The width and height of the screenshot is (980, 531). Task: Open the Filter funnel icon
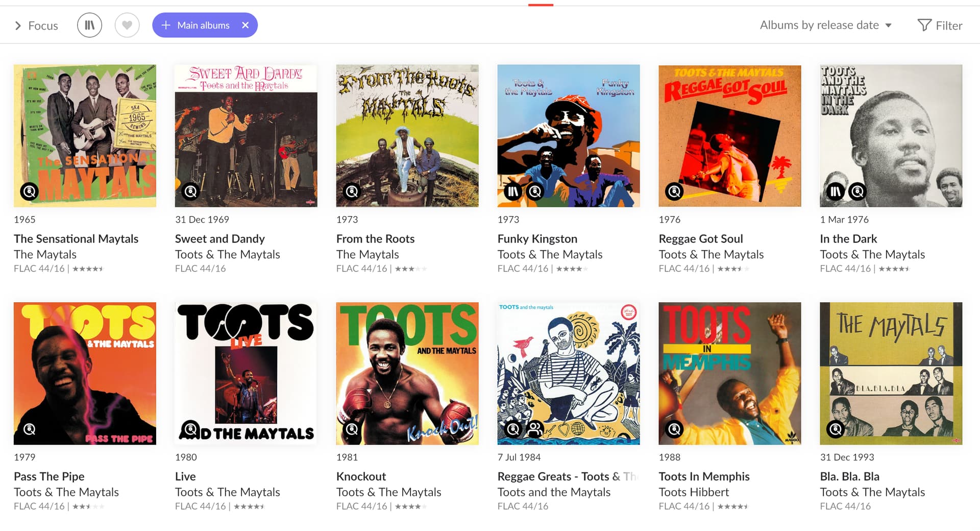coord(924,25)
